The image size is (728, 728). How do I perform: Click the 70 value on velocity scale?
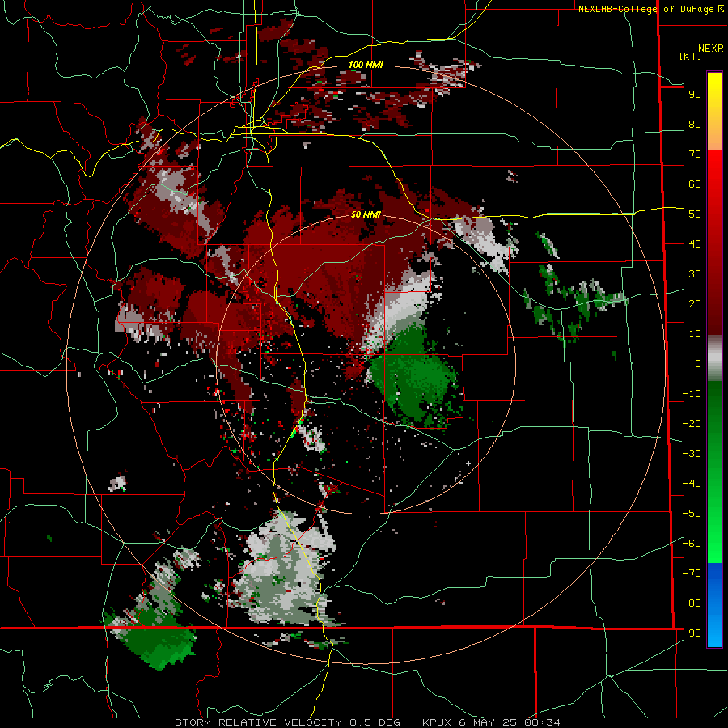695,154
